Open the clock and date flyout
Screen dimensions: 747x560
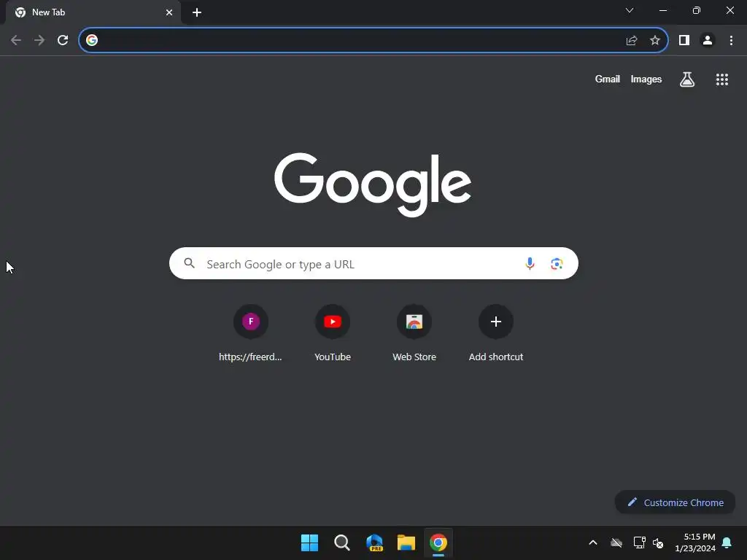pos(695,542)
